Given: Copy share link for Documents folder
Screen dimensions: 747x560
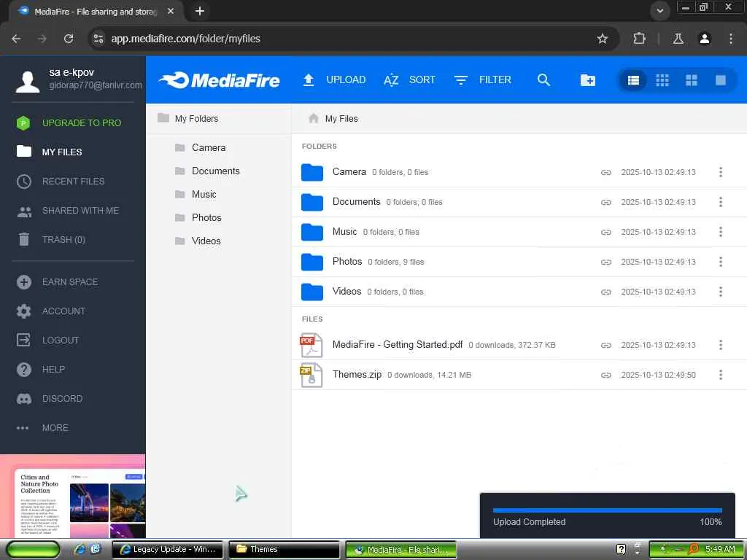Looking at the screenshot, I should point(606,203).
